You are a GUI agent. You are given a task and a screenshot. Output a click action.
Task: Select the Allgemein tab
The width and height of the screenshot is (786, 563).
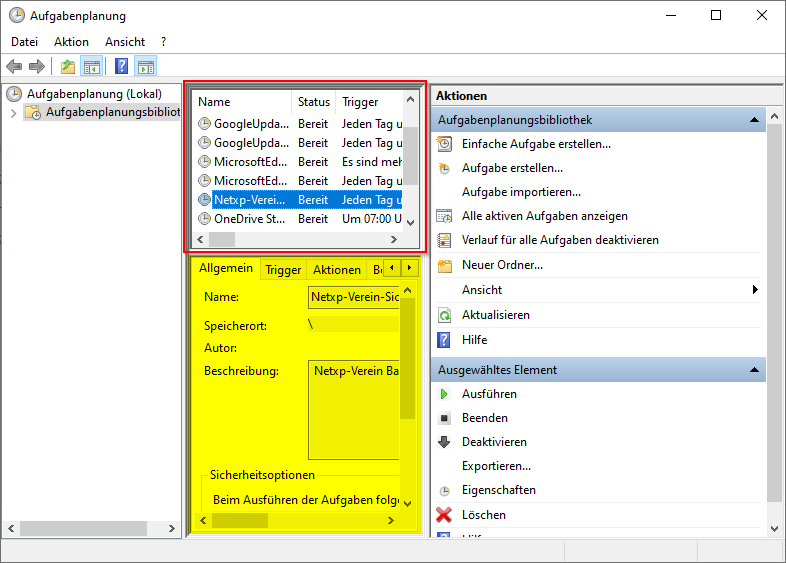226,268
